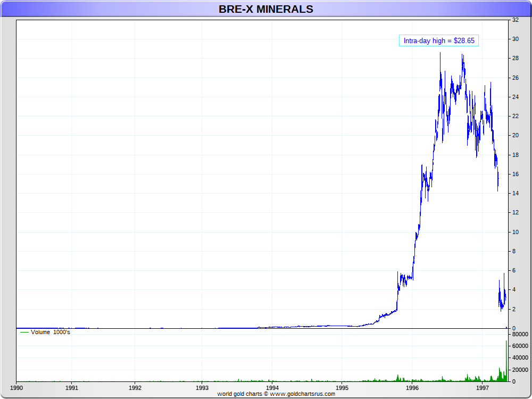Viewport: 532px width, 399px height.
Task: Select the price axis label 18
Action: 516,155
